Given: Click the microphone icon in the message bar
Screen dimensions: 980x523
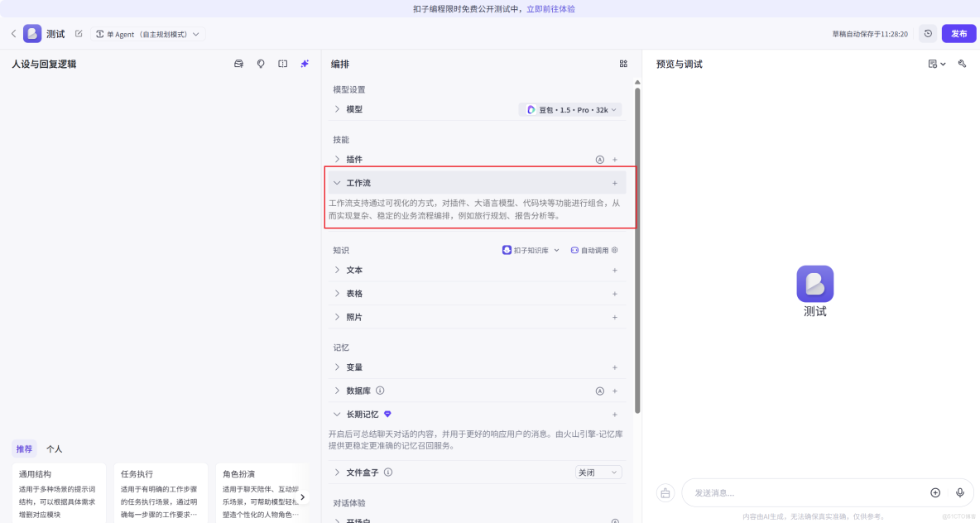Looking at the screenshot, I should pos(960,492).
